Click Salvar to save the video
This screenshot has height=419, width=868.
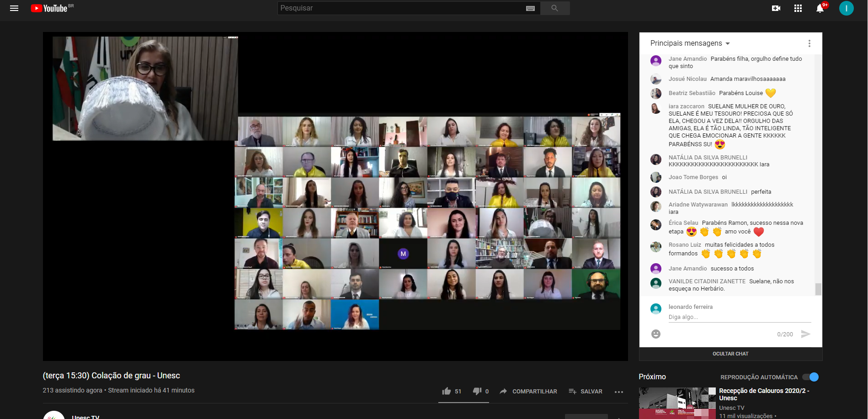coord(586,391)
